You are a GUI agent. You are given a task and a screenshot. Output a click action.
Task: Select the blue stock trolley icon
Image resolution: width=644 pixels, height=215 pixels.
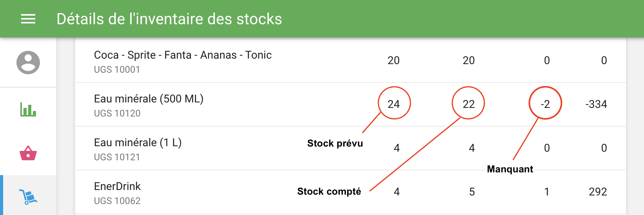[x=28, y=197]
